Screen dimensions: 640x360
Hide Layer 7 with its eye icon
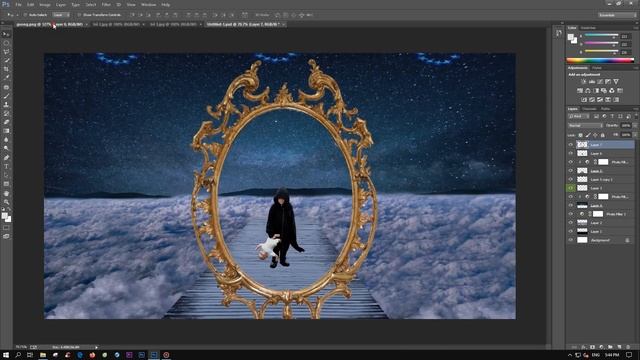coord(571,144)
